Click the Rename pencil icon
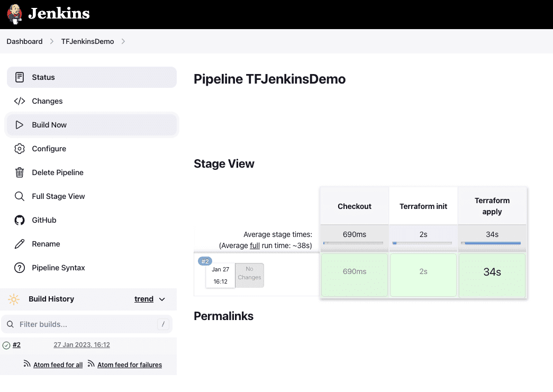This screenshot has width=553, height=392. pos(20,244)
